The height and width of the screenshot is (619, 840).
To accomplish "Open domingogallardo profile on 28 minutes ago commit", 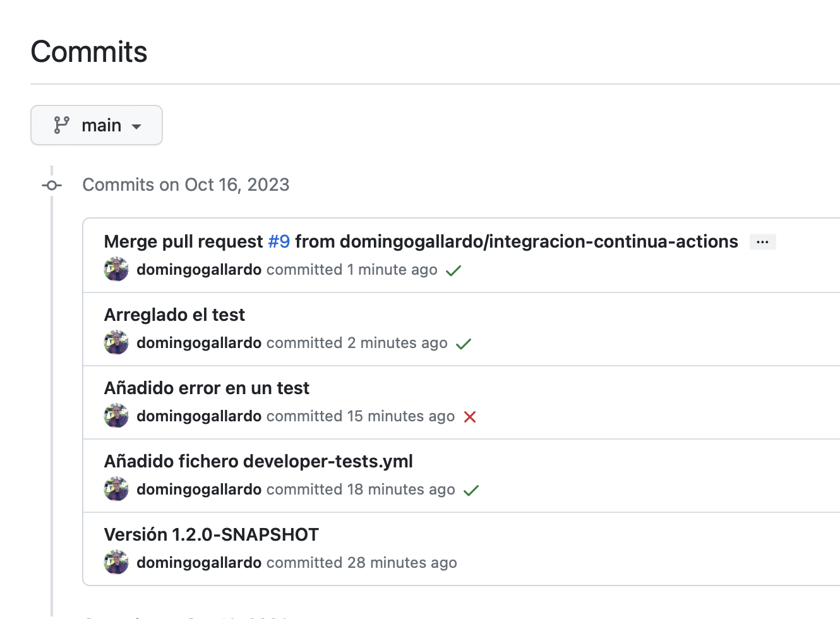I will tap(199, 562).
